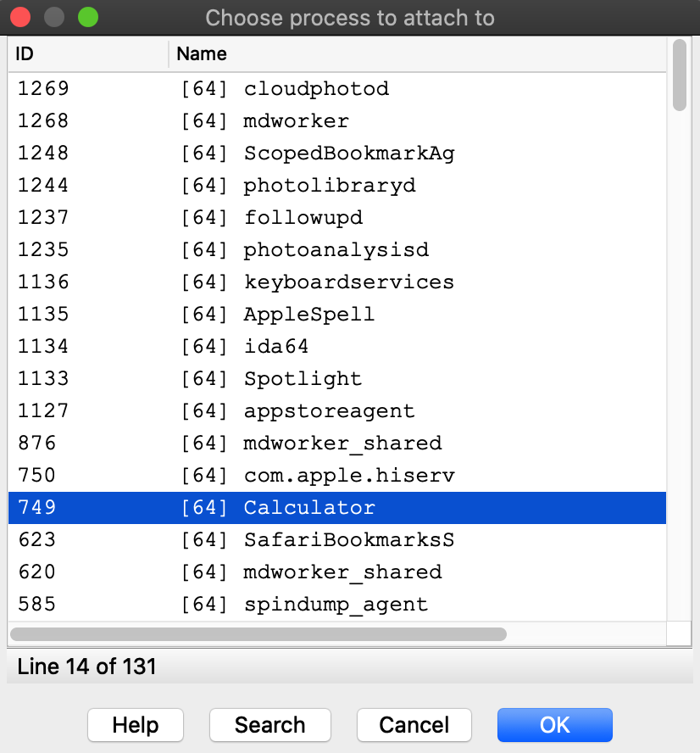Choose the appstoreagent process
The image size is (700, 753).
329,411
